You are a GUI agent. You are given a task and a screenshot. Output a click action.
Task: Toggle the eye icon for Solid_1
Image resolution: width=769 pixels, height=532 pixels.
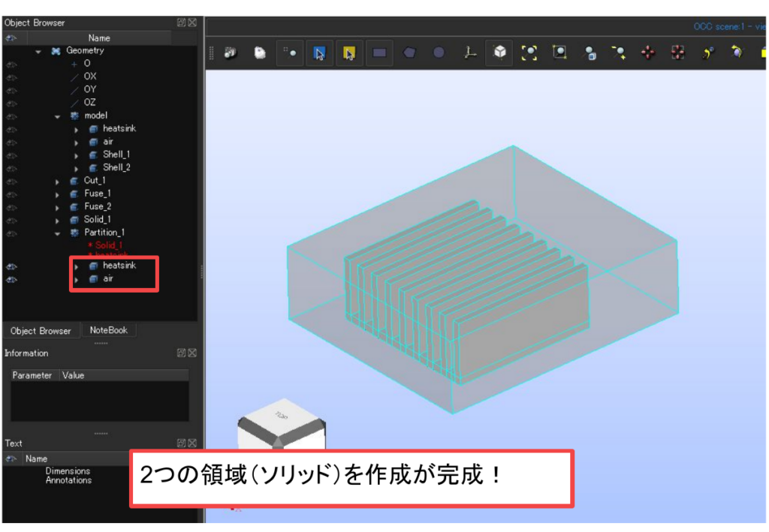11,220
